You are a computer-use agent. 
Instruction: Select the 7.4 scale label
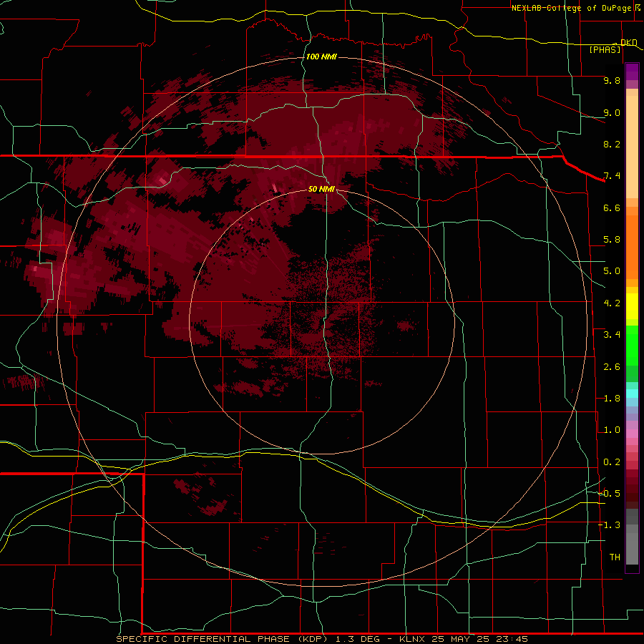612,176
